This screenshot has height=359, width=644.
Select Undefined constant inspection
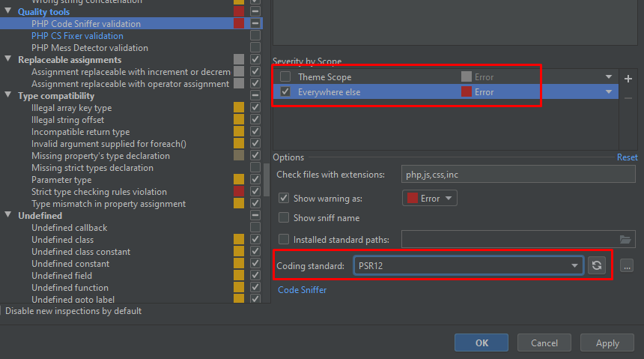tap(70, 264)
